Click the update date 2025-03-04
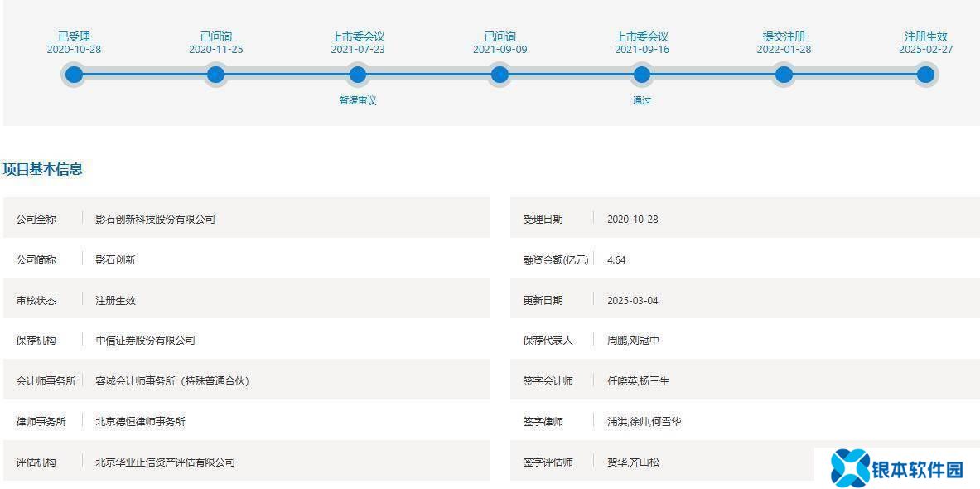980x489 pixels. pyautogui.click(x=632, y=300)
